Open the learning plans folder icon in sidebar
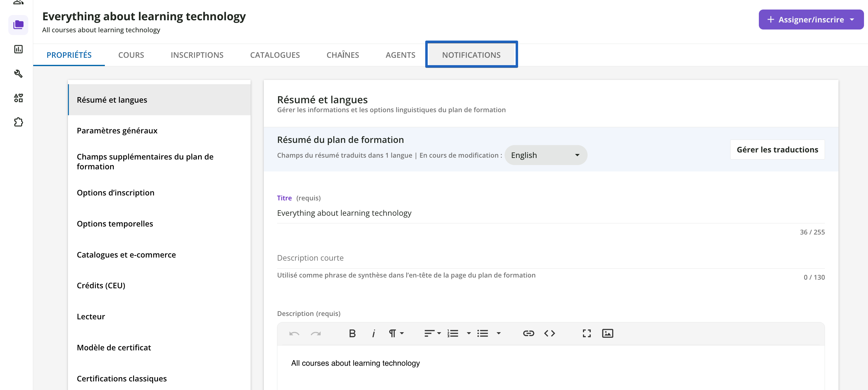The image size is (868, 390). [x=18, y=25]
